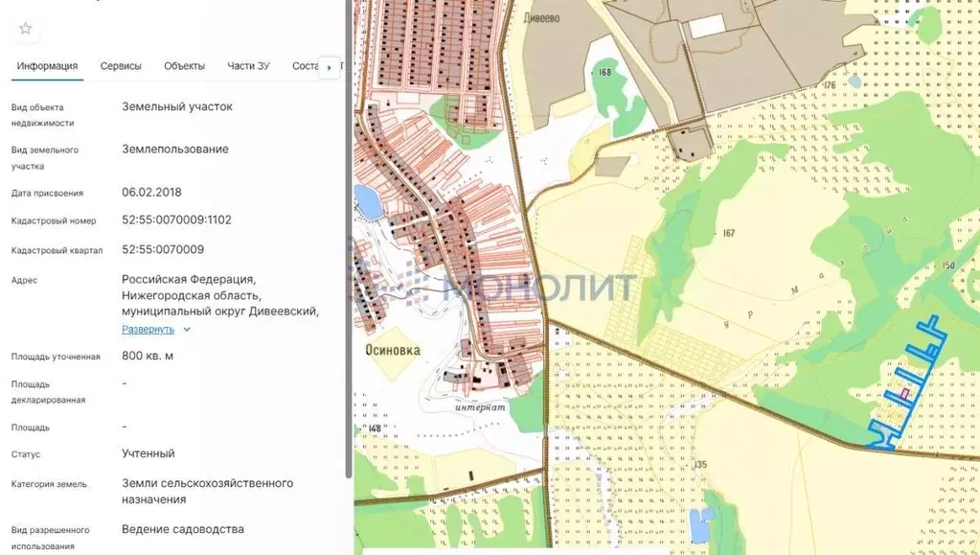Click the Осиновка settlement label
The width and height of the screenshot is (980, 555).
(392, 349)
